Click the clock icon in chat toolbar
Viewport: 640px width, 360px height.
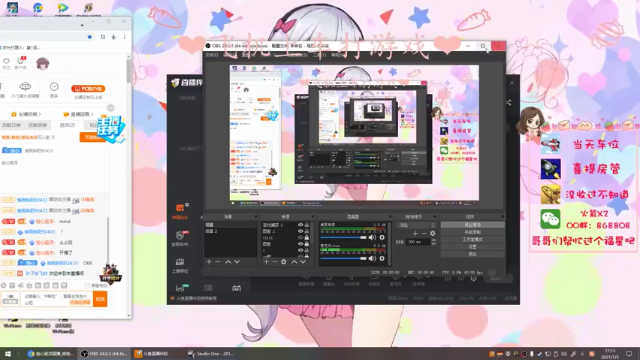click(x=3, y=285)
